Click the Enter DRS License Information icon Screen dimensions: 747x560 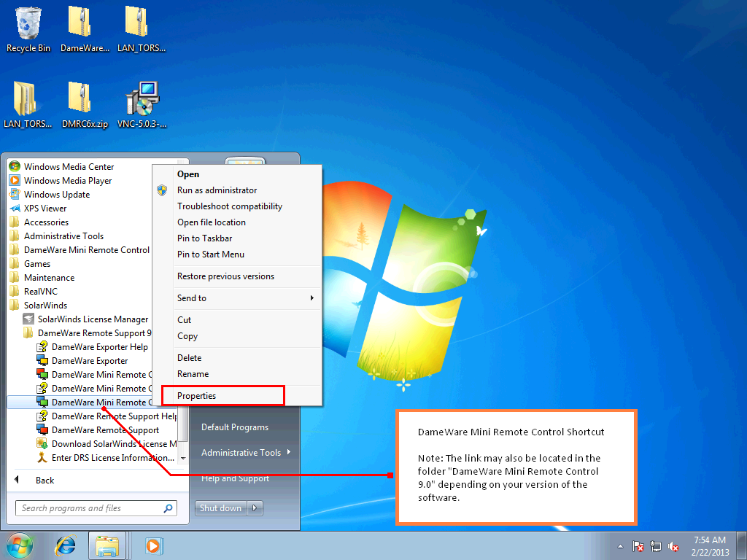point(42,457)
